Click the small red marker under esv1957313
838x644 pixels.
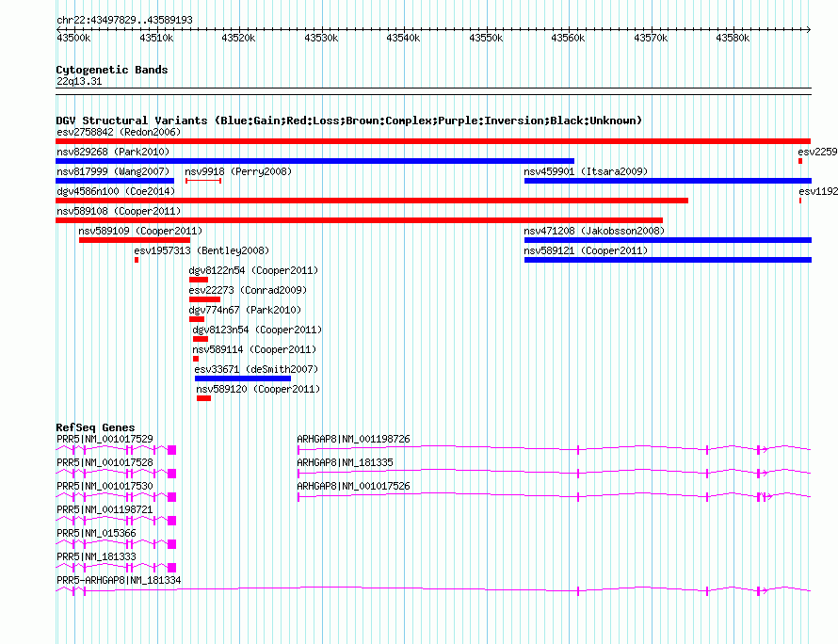(137, 260)
